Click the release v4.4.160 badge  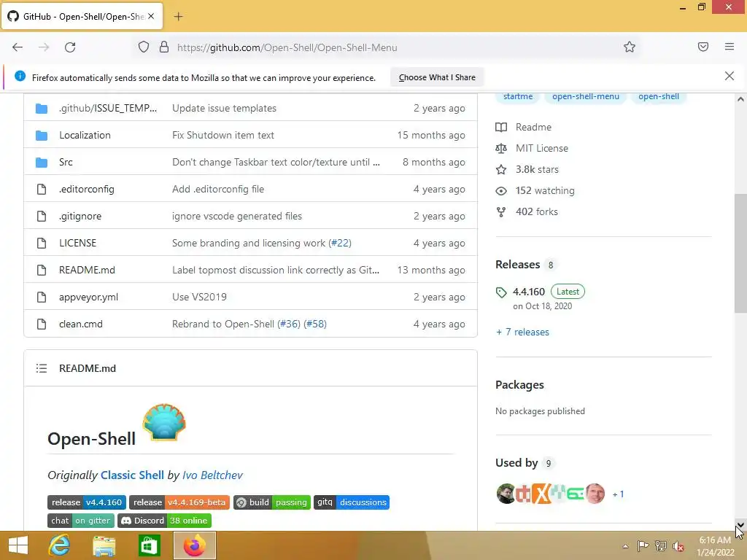pyautogui.click(x=87, y=502)
